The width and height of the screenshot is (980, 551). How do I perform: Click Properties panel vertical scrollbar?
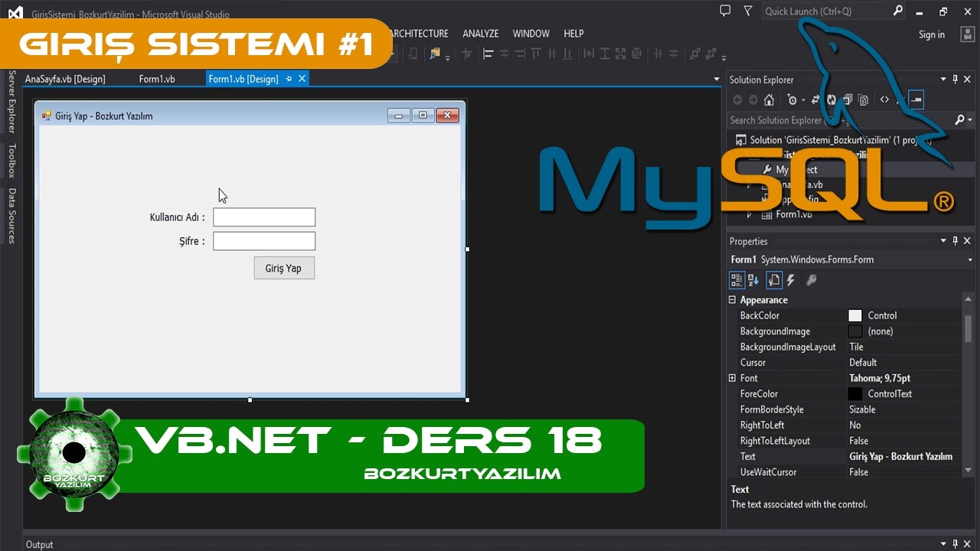tap(968, 385)
